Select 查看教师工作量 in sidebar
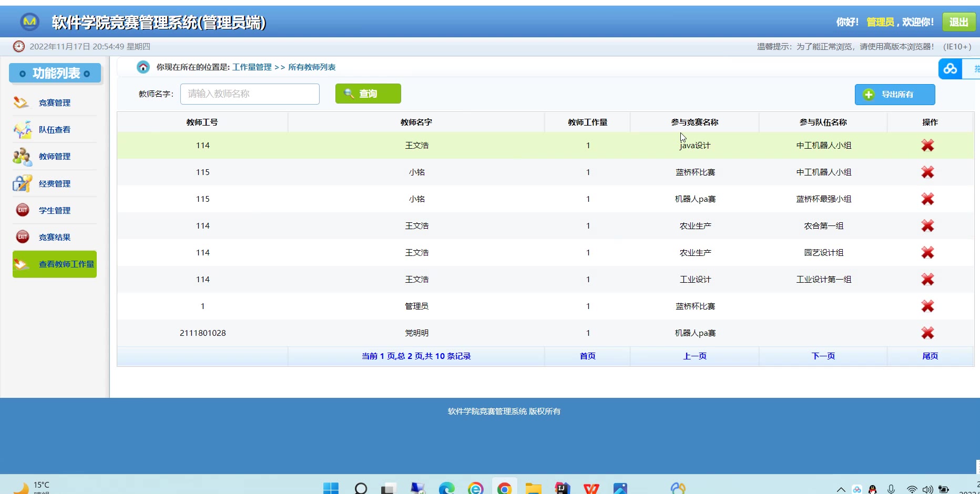The width and height of the screenshot is (980, 494). pos(55,264)
